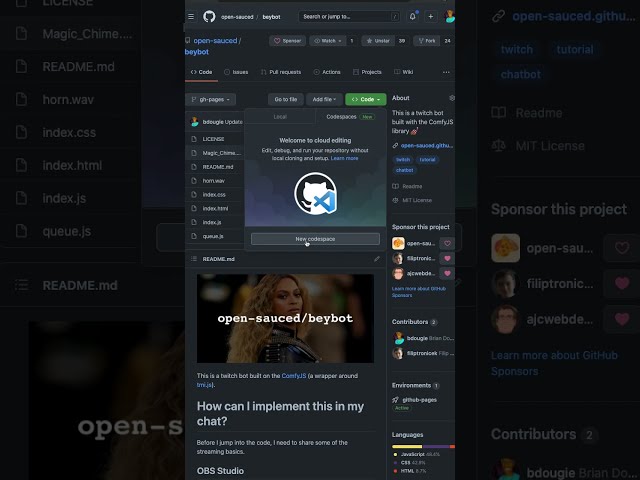Click the Unstar button
Image resolution: width=640 pixels, height=480 pixels.
click(x=378, y=41)
